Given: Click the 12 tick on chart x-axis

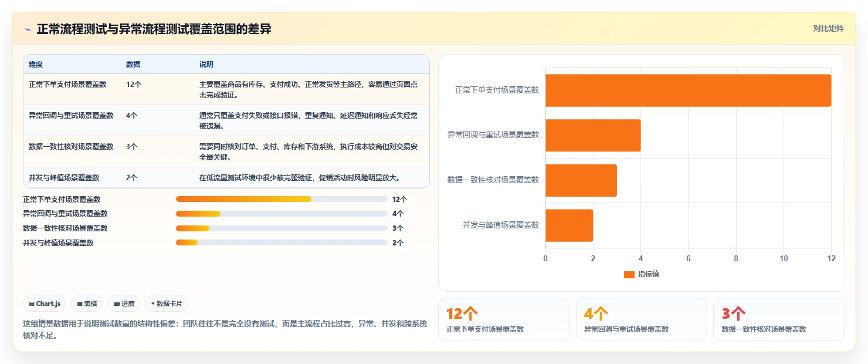Looking at the screenshot, I should [831, 258].
